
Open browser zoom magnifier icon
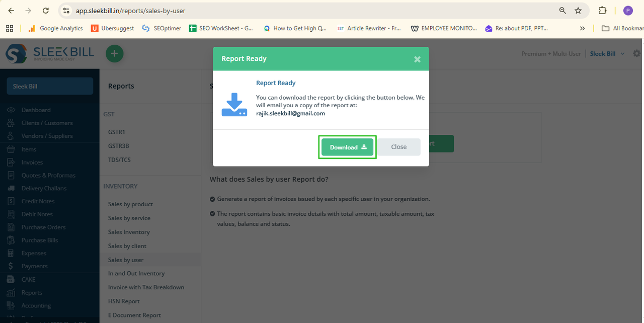pyautogui.click(x=562, y=11)
